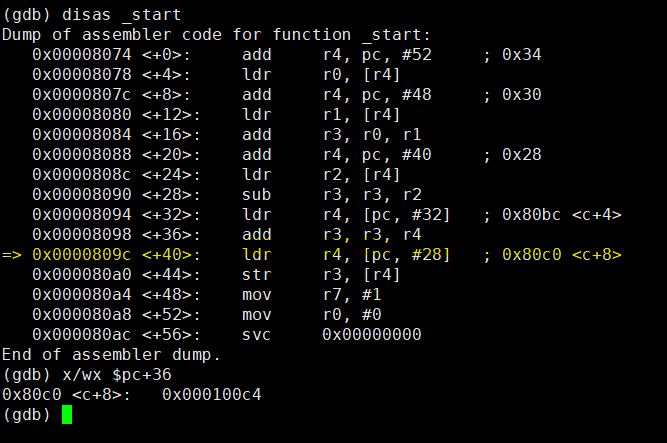Click operands 'r4, pc, #48'

377,95
